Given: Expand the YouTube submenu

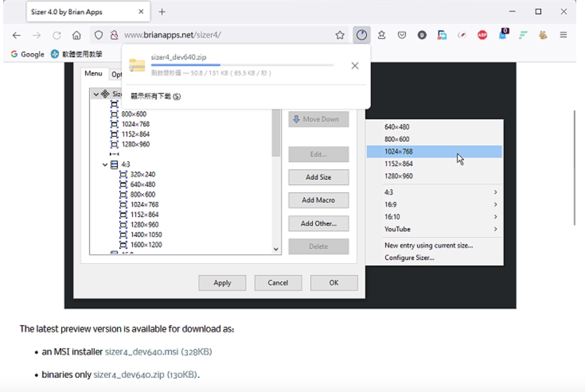Looking at the screenshot, I should tap(435, 229).
